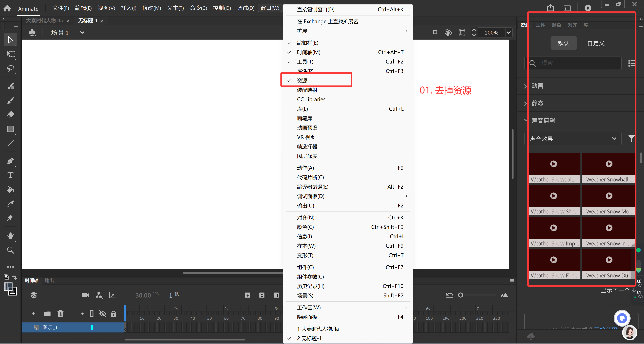Select the Lasso tool
Viewport: 644px width, 344px height.
[x=10, y=68]
